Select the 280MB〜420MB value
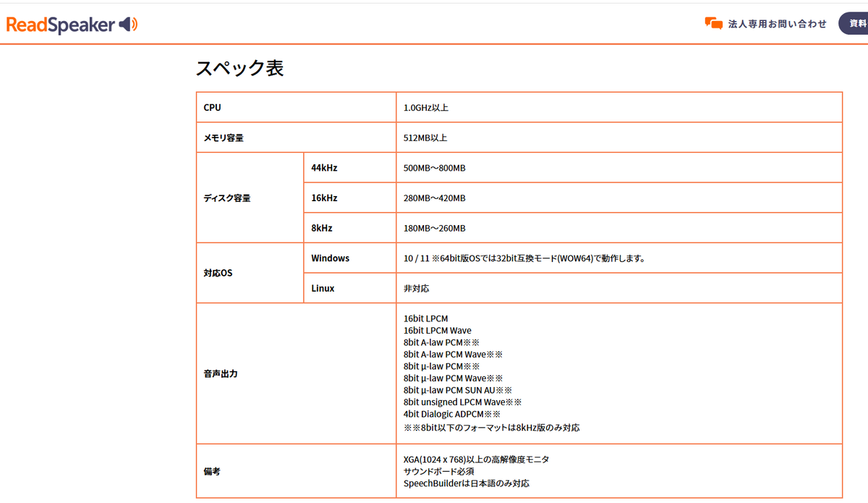 point(434,198)
